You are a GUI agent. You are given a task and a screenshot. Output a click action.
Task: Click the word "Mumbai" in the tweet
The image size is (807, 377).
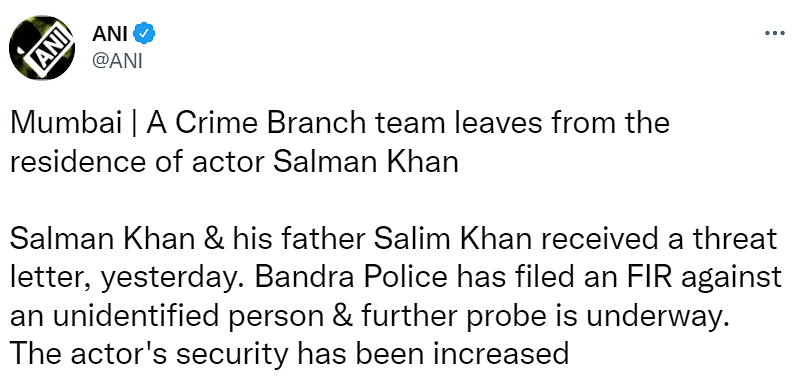pyautogui.click(x=62, y=124)
